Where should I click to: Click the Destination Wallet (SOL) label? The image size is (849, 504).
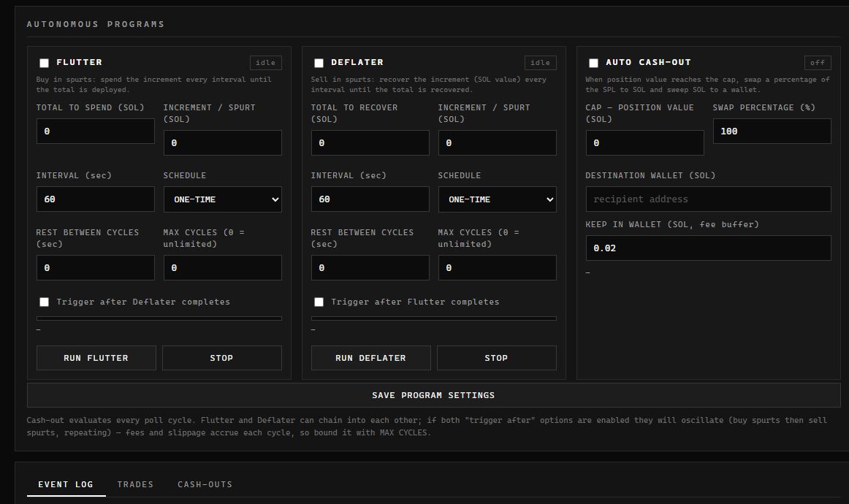tap(650, 175)
